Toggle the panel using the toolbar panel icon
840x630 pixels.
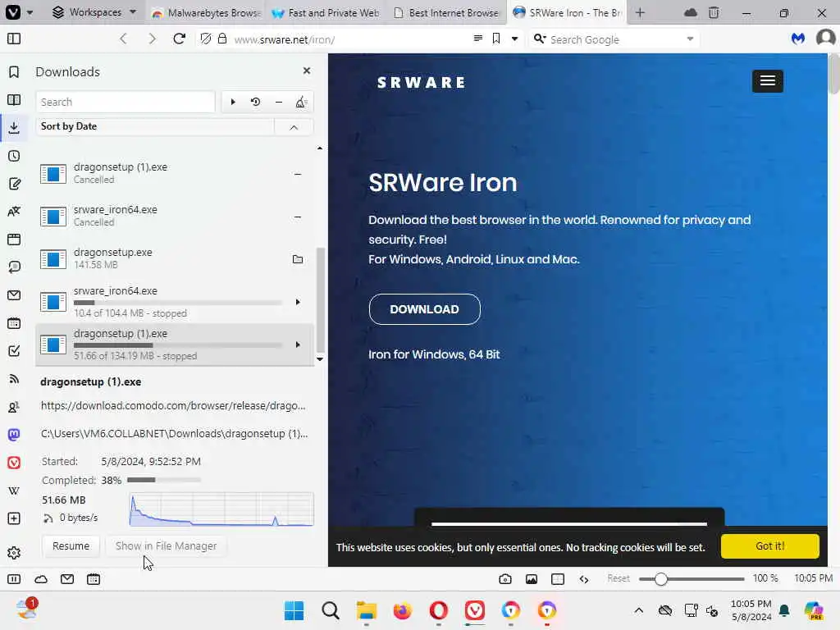[x=14, y=39]
